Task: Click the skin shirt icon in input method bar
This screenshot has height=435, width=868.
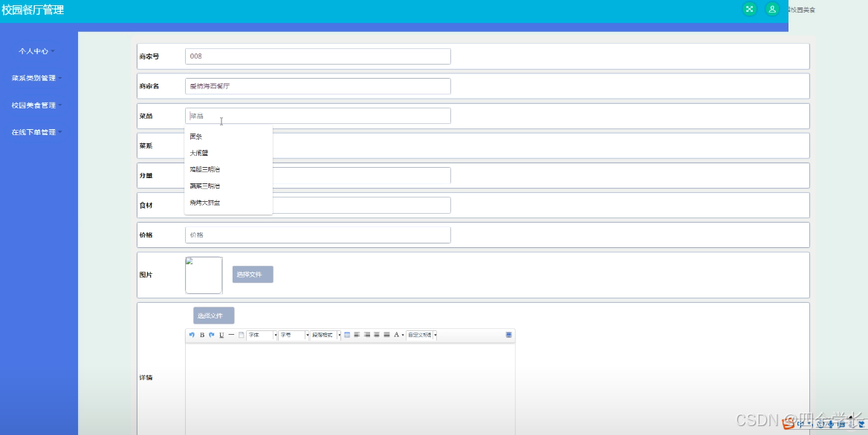Action: [x=861, y=425]
